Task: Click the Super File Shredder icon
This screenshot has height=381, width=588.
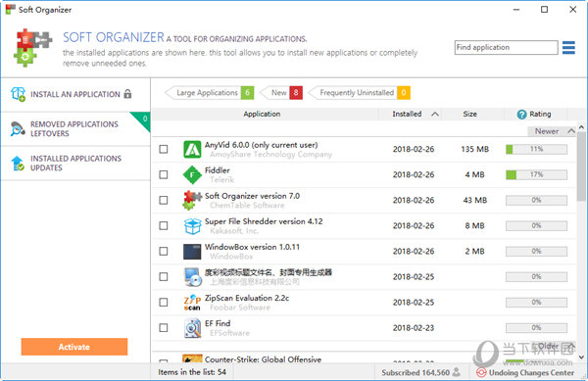Action: tap(192, 226)
